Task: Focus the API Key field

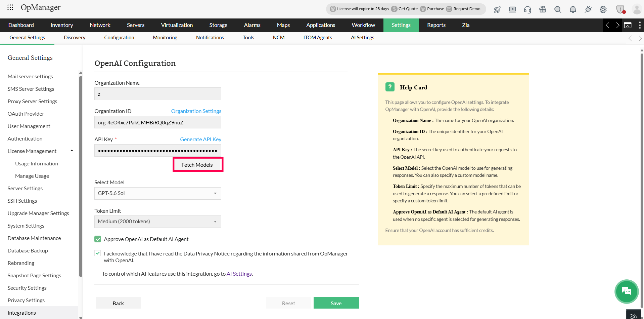Action: pos(157,151)
